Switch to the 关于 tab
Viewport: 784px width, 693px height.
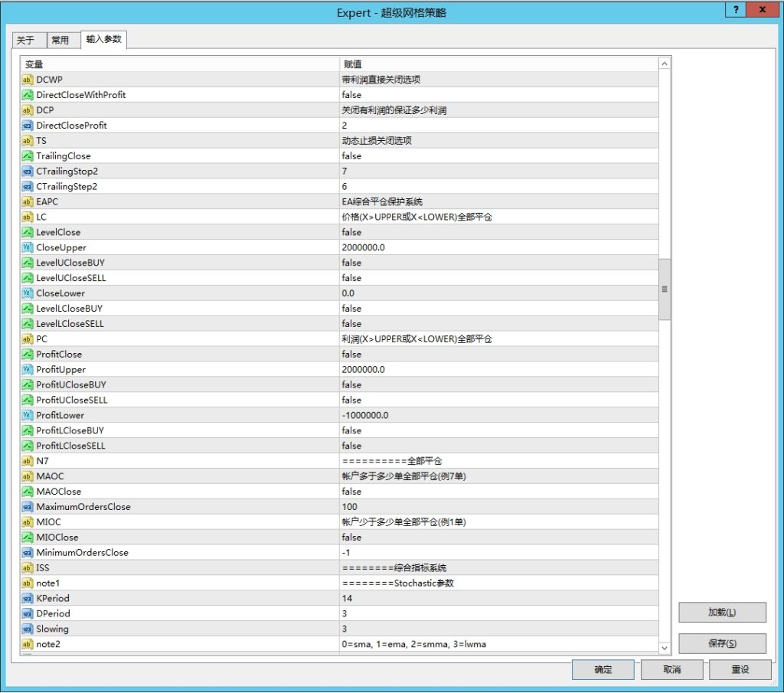point(26,41)
